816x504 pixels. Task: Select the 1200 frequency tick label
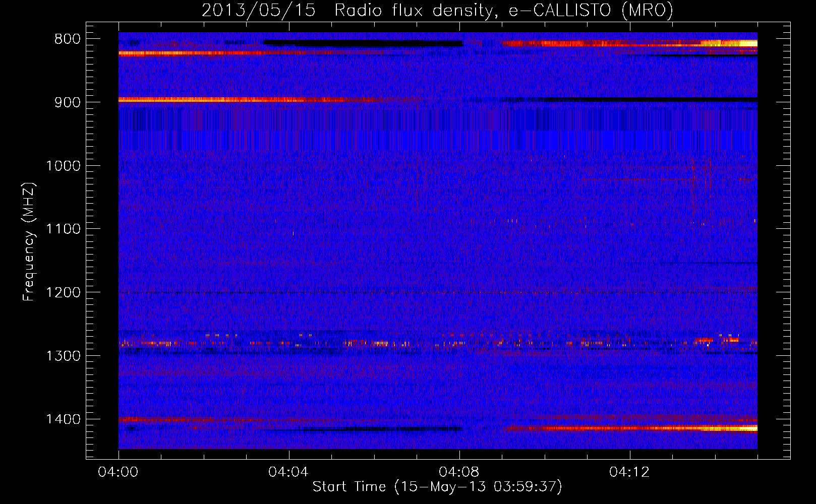coord(63,293)
